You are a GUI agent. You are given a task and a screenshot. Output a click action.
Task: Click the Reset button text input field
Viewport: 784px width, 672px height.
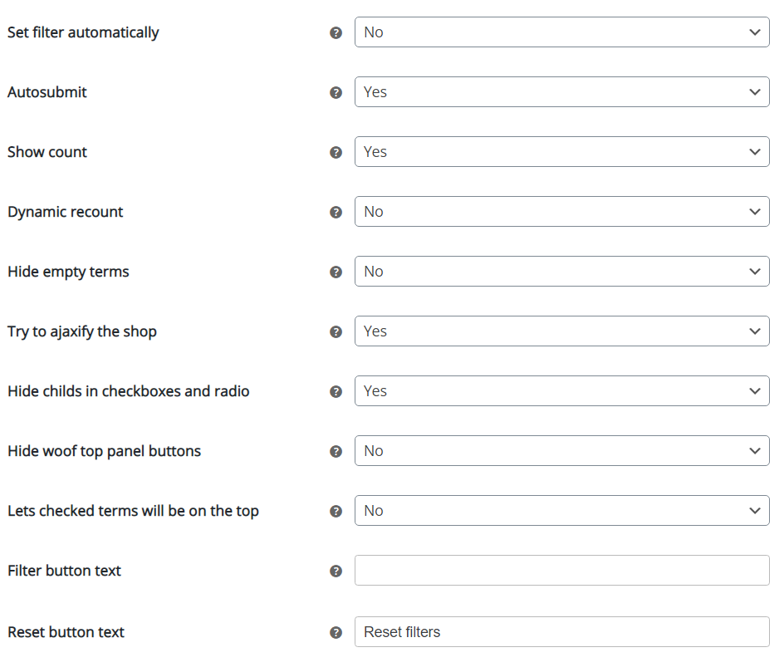tap(561, 632)
